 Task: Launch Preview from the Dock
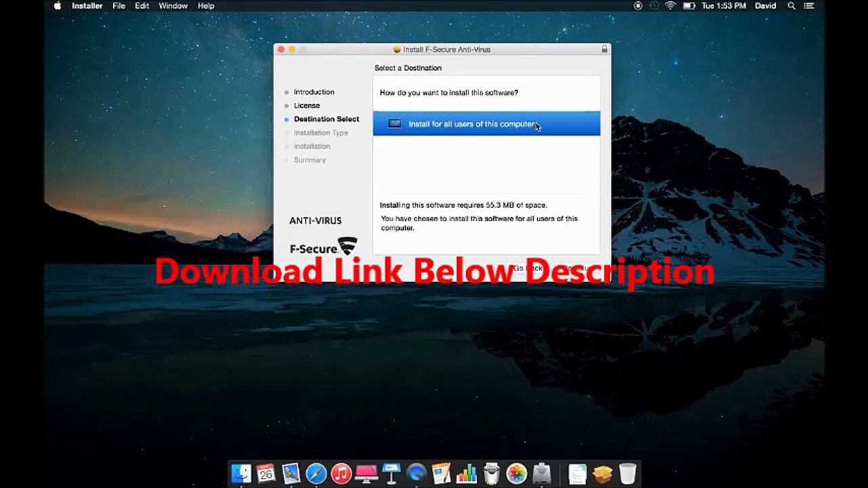(291, 473)
